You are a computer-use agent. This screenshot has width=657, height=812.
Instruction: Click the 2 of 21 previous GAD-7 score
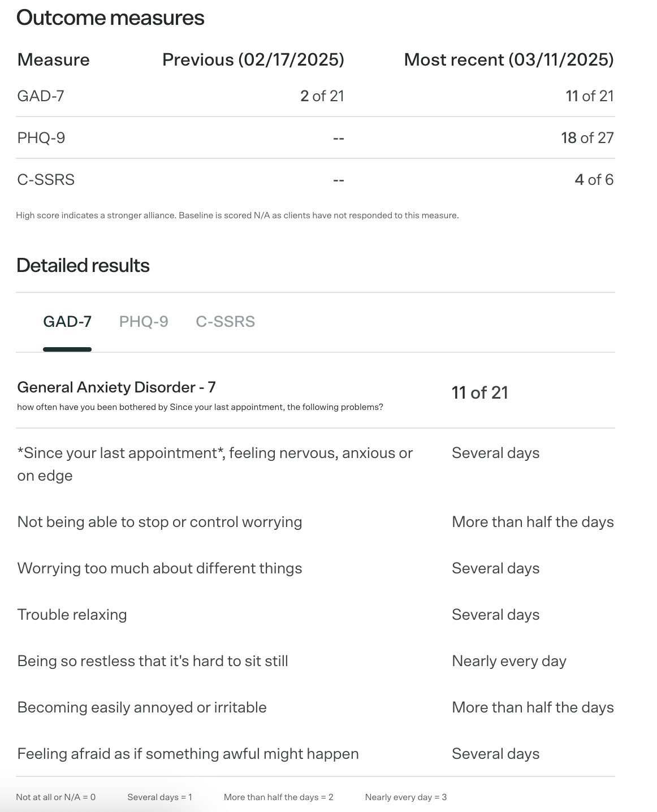click(322, 96)
